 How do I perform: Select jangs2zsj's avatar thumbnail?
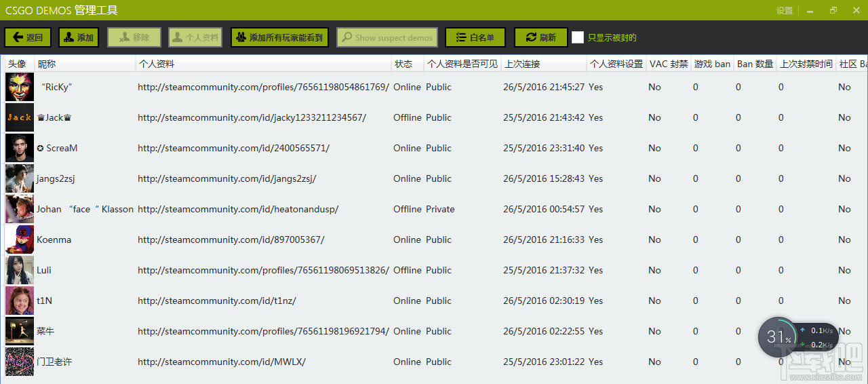tap(20, 178)
